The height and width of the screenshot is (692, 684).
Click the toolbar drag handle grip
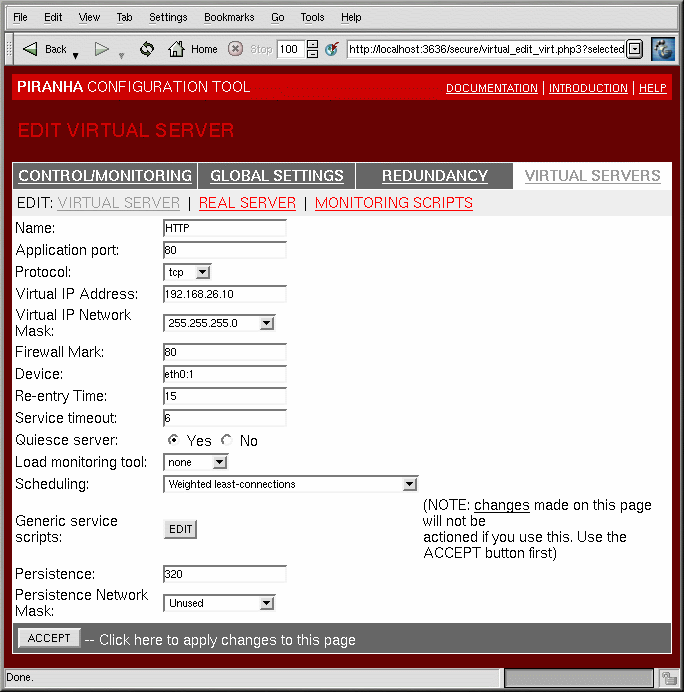(x=9, y=49)
